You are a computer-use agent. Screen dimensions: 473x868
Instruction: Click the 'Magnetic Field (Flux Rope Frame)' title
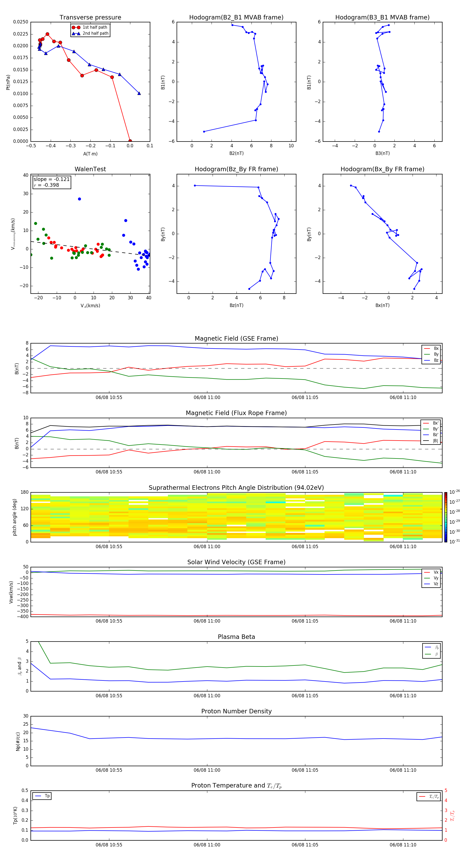pyautogui.click(x=236, y=413)
